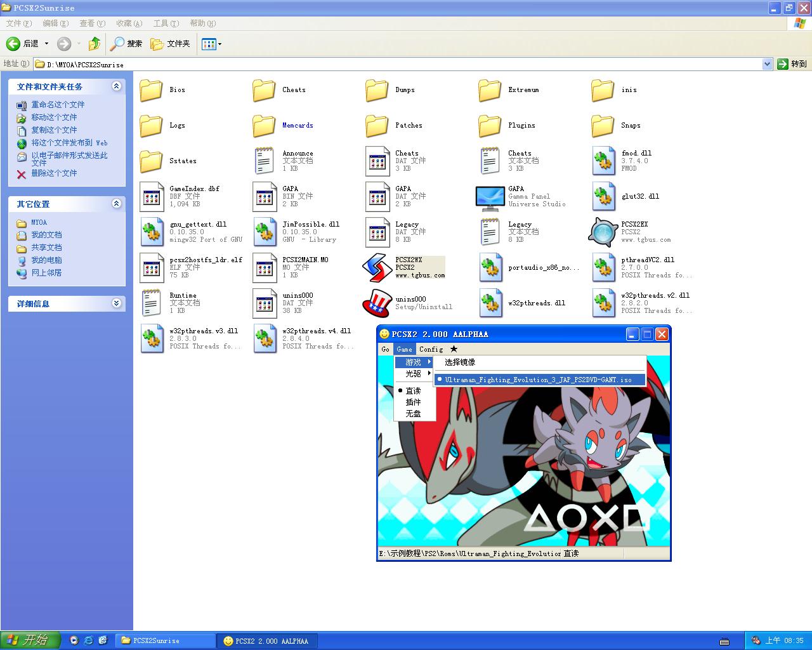The width and height of the screenshot is (812, 650).
Task: Open the Logs folder
Action: [x=151, y=126]
